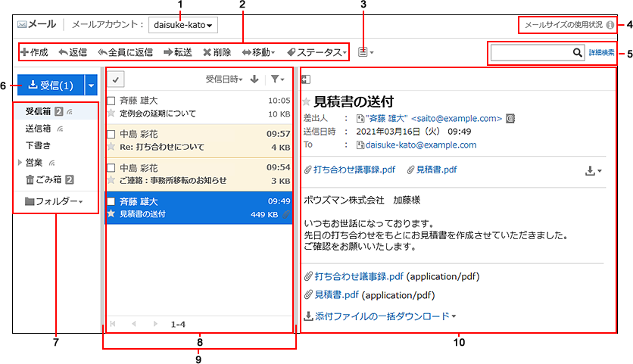Open the mail ご連絡：事務所移転のお知らせ
The width and height of the screenshot is (633, 364).
coord(173,180)
